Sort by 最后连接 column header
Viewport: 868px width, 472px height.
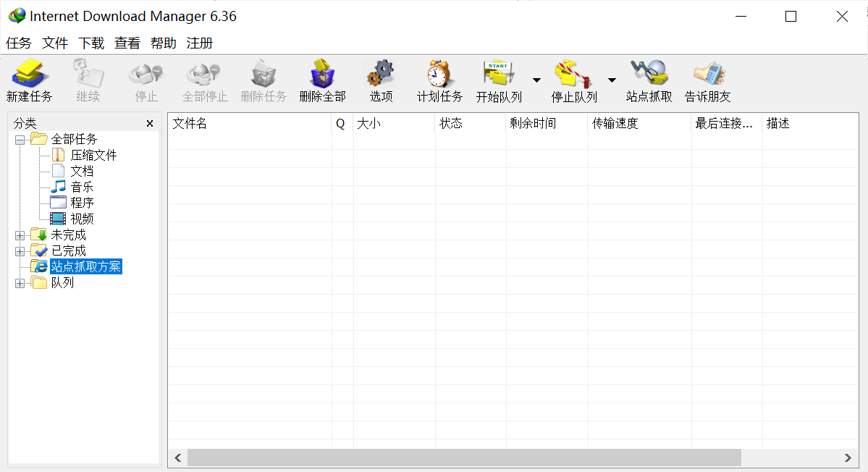click(x=727, y=123)
